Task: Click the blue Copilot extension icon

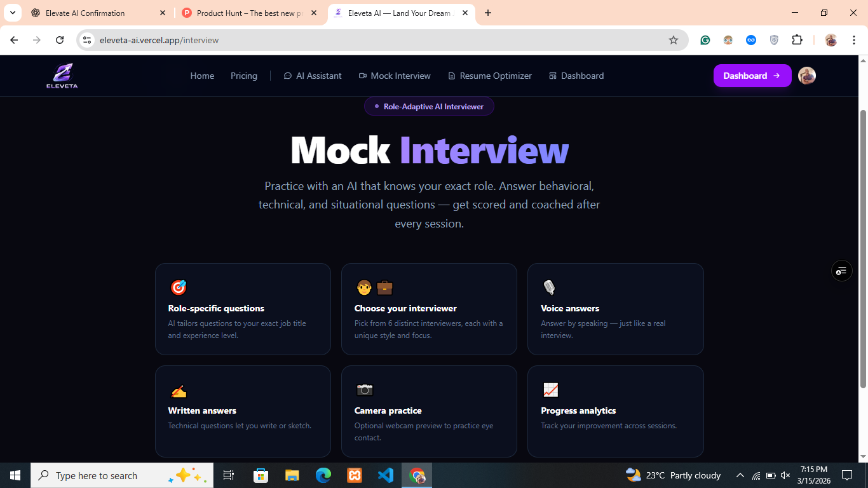Action: pos(751,39)
